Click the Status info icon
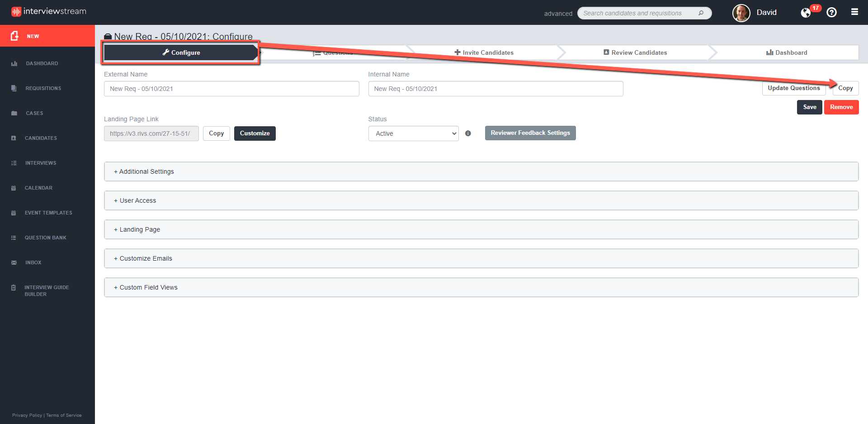 468,133
